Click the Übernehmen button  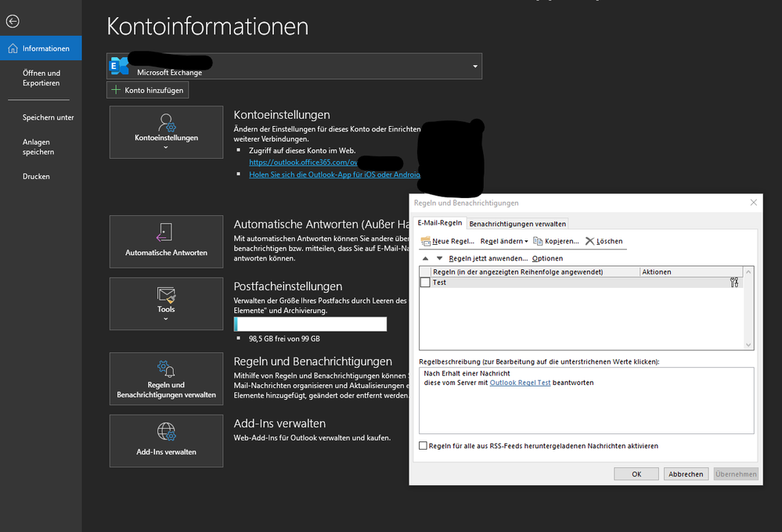[x=736, y=474]
